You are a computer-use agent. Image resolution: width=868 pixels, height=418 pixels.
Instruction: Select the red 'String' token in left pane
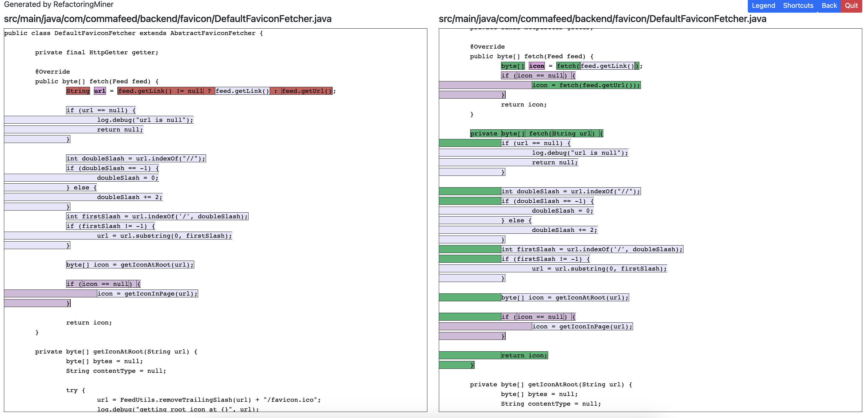click(78, 90)
